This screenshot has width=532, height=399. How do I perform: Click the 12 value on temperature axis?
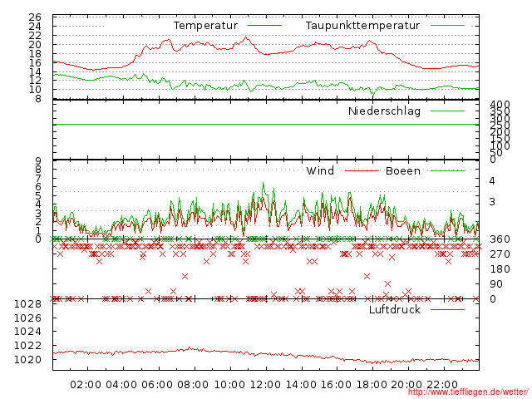[35, 81]
